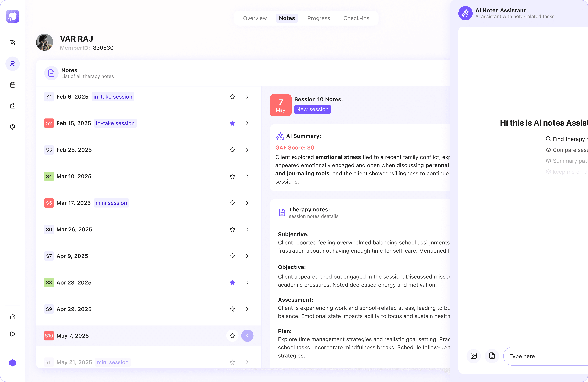Attach an image in AI assistant
The width and height of the screenshot is (588, 382).
pyautogui.click(x=474, y=356)
